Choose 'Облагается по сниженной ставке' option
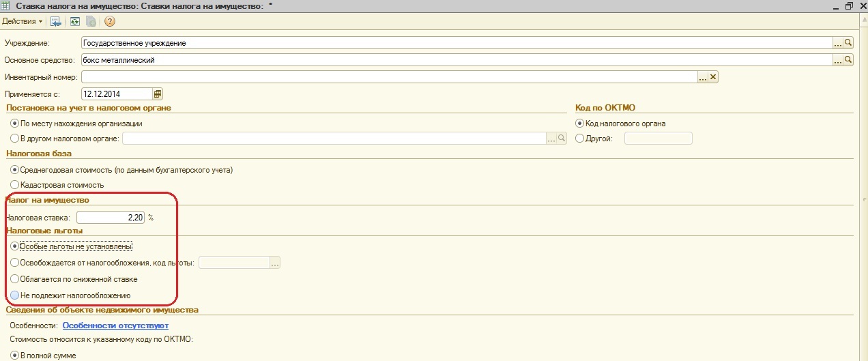Image resolution: width=868 pixels, height=361 pixels. (x=15, y=279)
